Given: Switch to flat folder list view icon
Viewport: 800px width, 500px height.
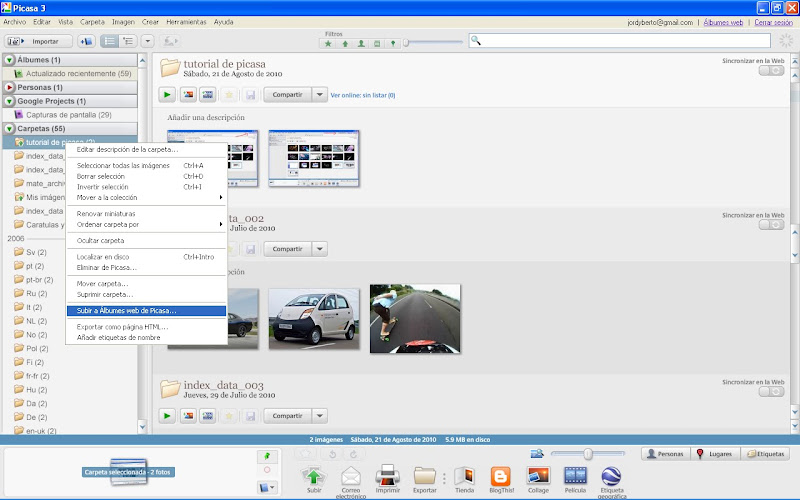Looking at the screenshot, I should [x=109, y=41].
